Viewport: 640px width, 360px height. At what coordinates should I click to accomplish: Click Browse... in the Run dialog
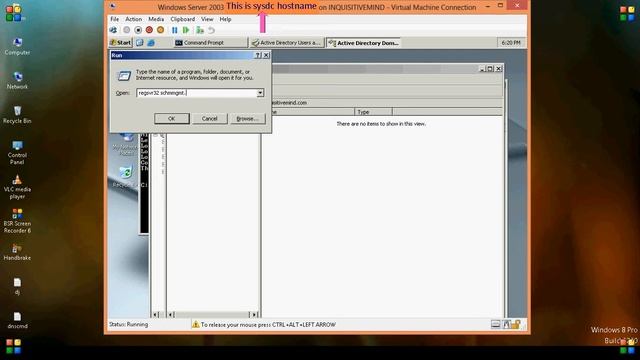pos(247,118)
